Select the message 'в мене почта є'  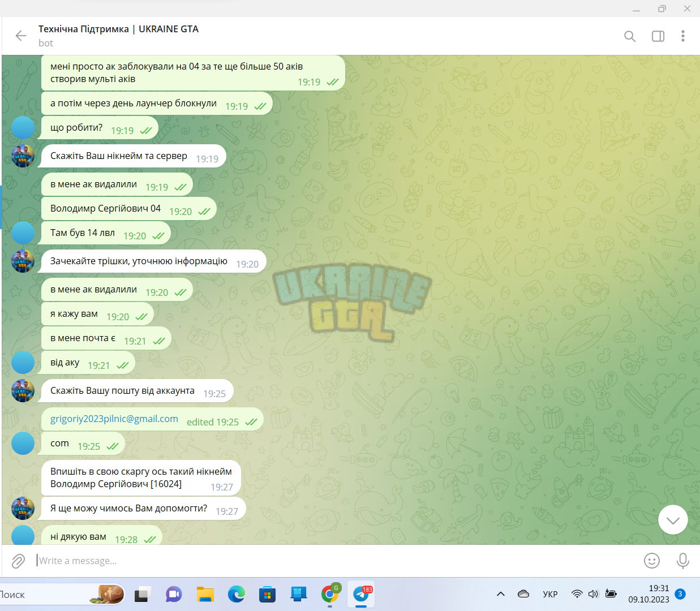[x=106, y=338]
